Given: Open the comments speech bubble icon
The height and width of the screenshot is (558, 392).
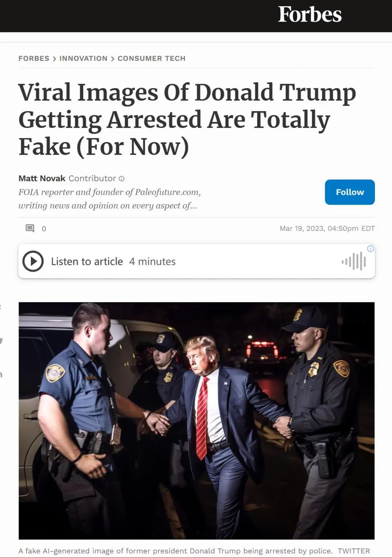Looking at the screenshot, I should tap(30, 229).
